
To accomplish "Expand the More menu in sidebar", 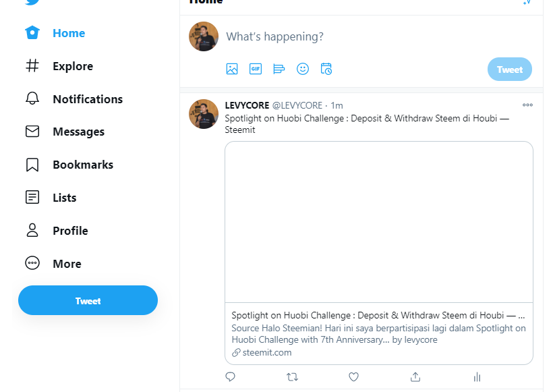I will (53, 264).
